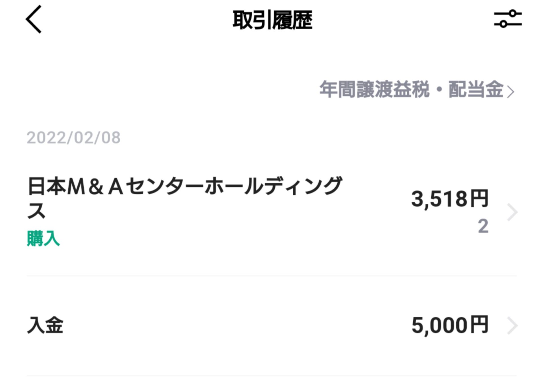
Task: Click the trailing ス of the stock name
Action: tap(36, 211)
